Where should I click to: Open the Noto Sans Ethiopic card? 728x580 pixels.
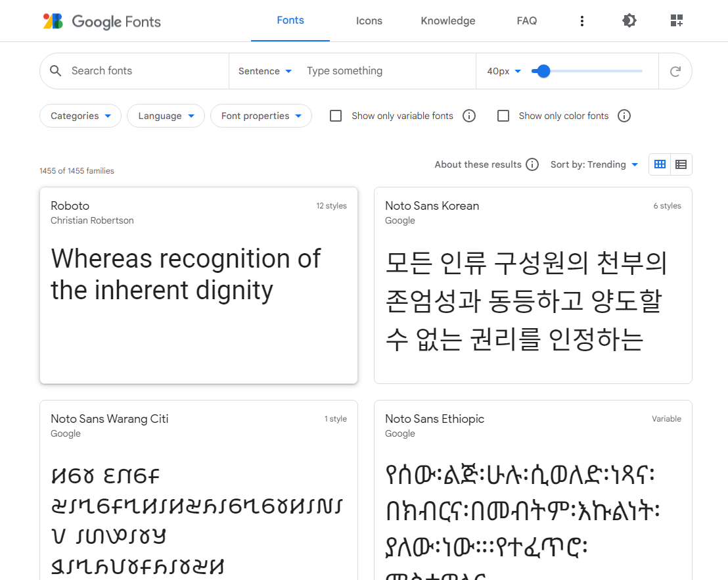pos(533,491)
